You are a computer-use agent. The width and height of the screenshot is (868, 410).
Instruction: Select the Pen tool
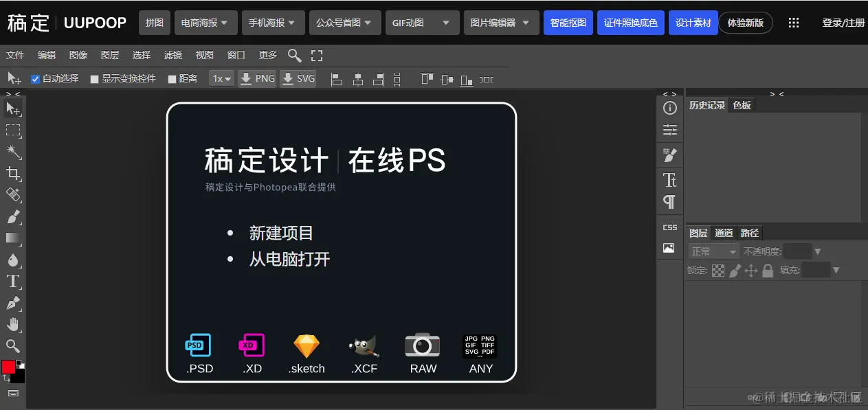tap(13, 303)
